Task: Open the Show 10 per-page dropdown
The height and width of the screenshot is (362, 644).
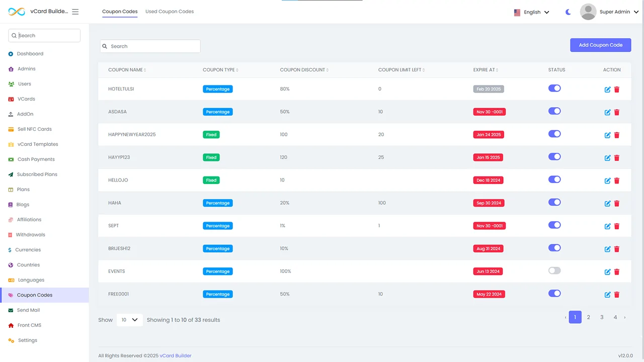Action: 129,320
